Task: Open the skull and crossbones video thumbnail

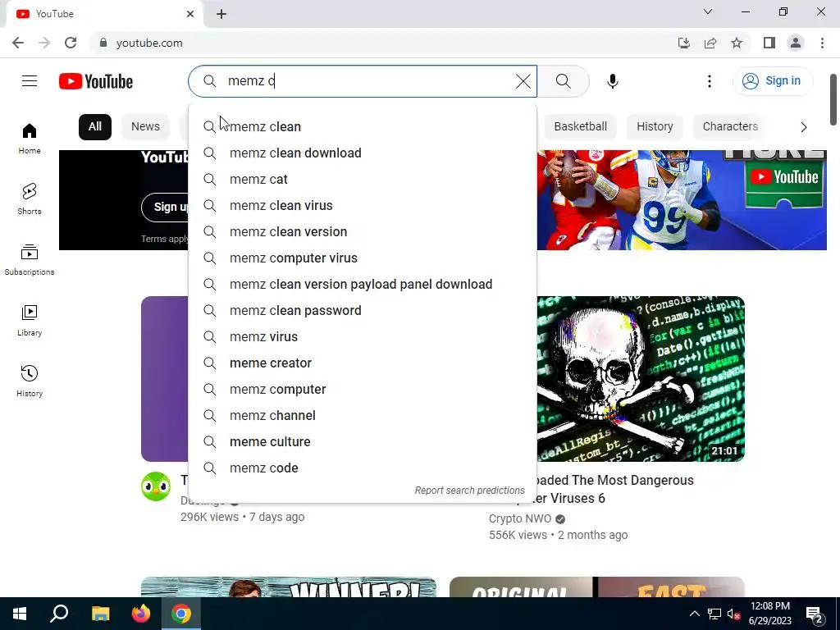Action: 641,379
